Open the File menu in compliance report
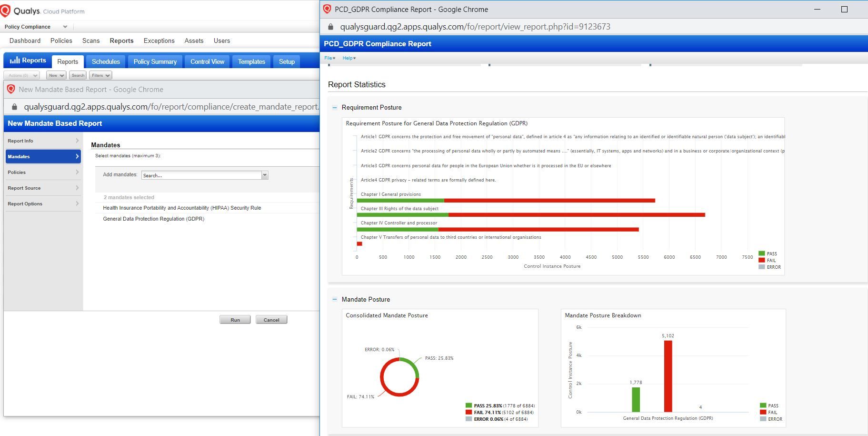 point(329,58)
